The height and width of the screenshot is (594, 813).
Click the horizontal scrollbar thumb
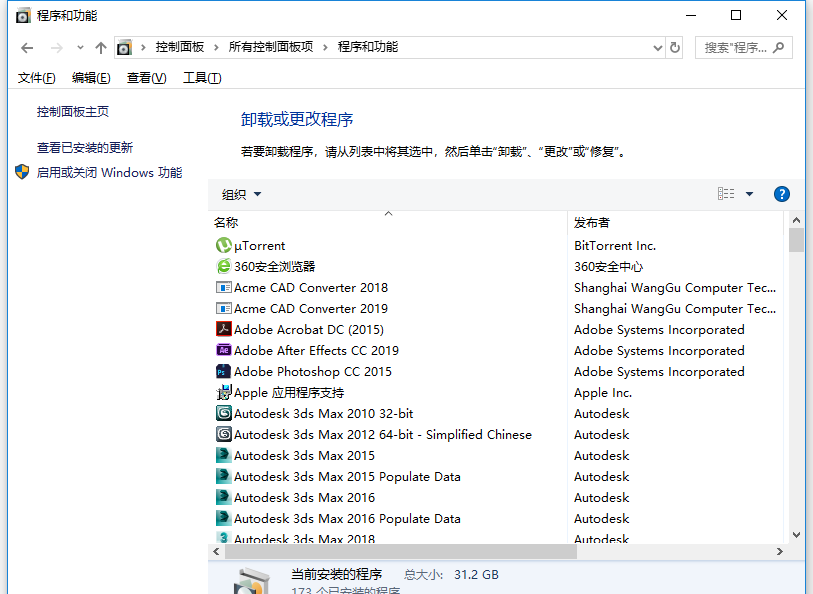(401, 551)
